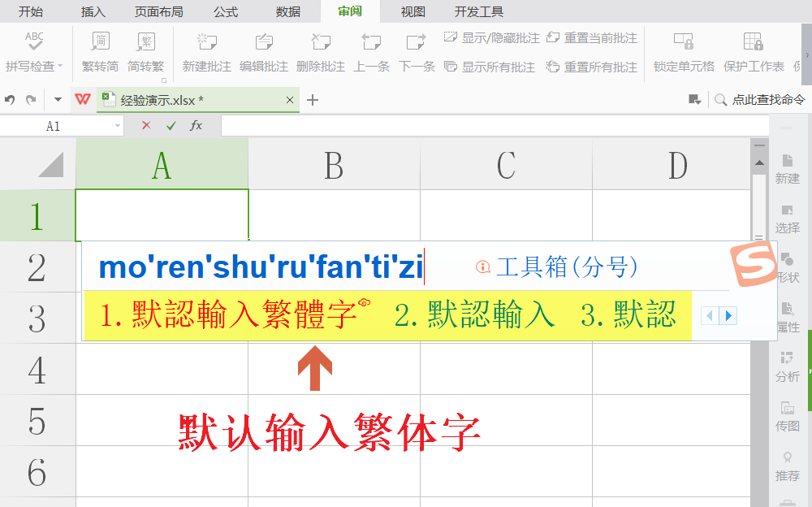This screenshot has height=507, width=812.
Task: Open the 拼写检查 spell check tool
Action: [33, 51]
